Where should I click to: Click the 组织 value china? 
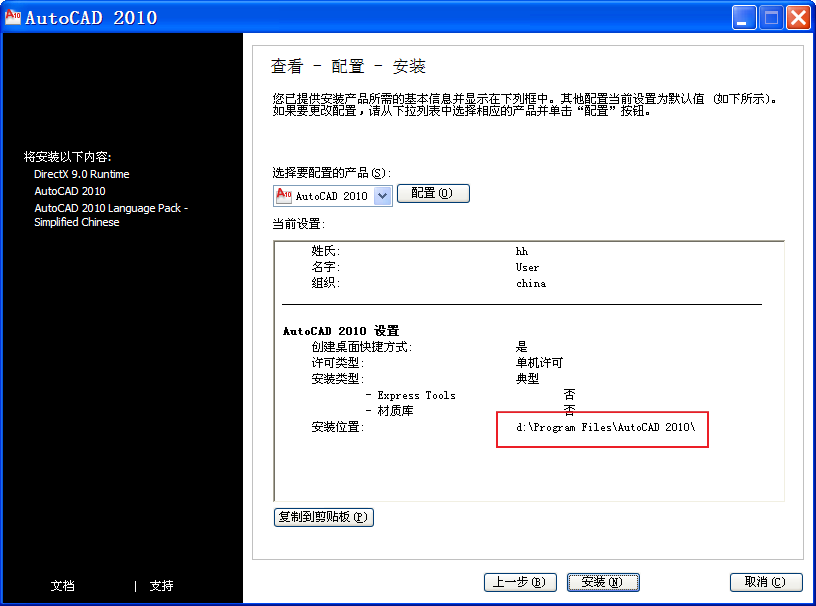point(531,284)
